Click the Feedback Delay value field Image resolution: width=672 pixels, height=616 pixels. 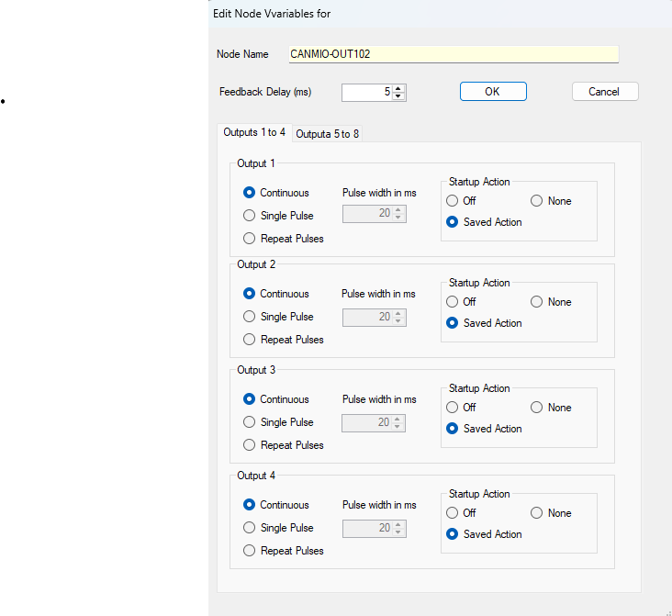pos(366,92)
